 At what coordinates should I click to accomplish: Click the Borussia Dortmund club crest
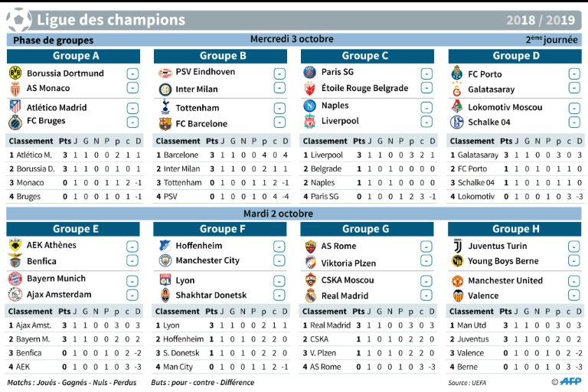15,73
